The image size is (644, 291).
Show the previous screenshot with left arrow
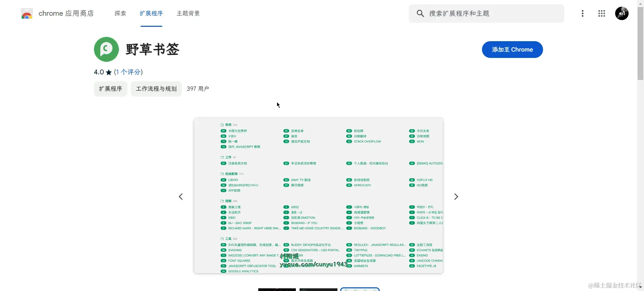(x=181, y=197)
